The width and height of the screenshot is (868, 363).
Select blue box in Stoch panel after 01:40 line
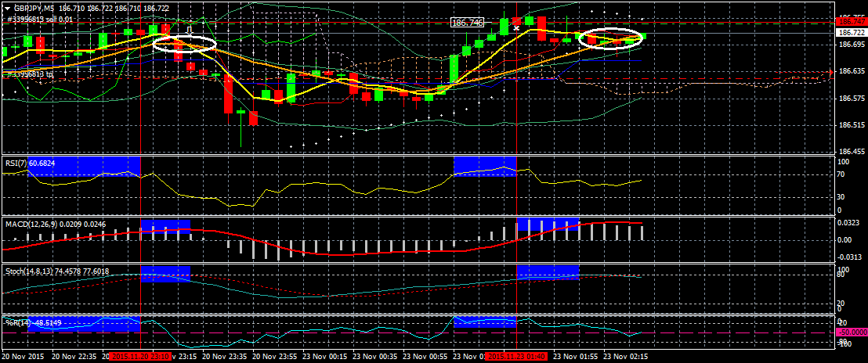tap(548, 272)
